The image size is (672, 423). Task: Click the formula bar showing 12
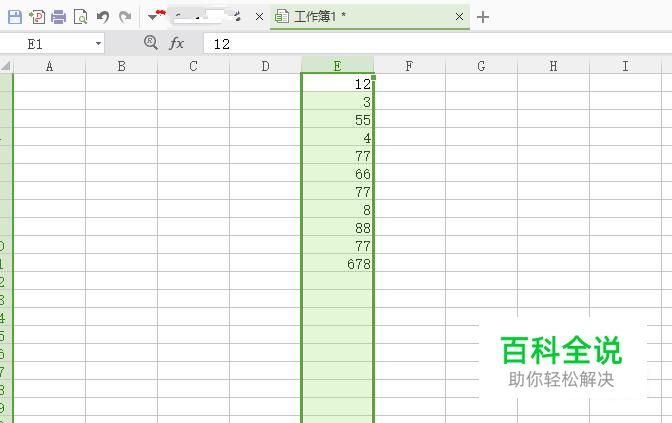tap(437, 44)
